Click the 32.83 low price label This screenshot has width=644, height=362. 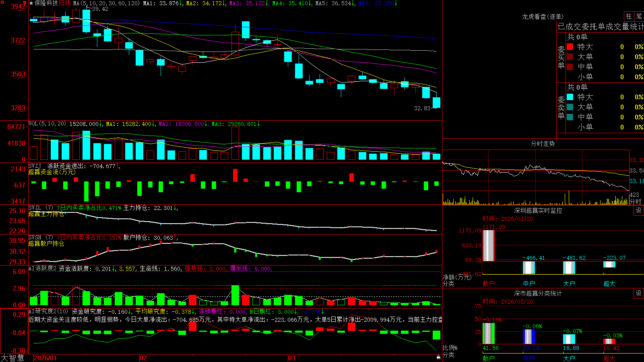(x=422, y=108)
